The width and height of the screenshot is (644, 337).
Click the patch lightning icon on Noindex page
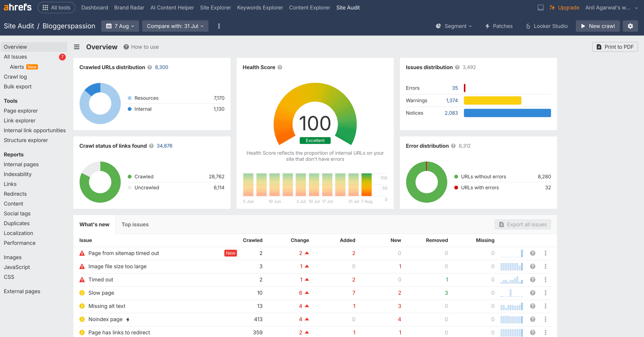click(x=128, y=320)
